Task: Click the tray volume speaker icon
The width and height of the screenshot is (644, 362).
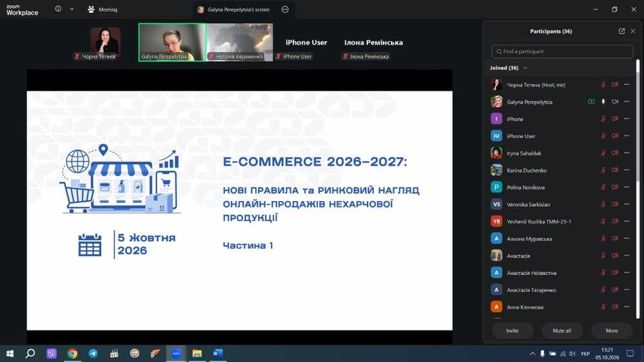Action: point(572,354)
